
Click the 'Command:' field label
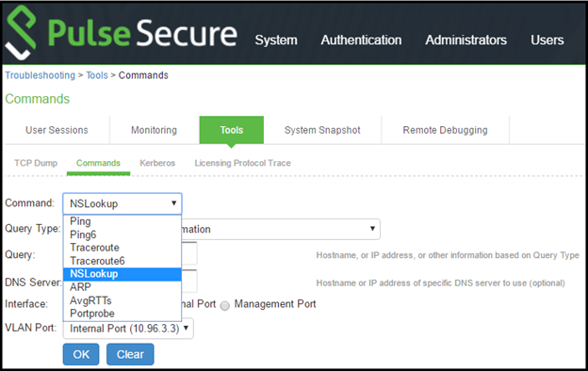(x=29, y=202)
